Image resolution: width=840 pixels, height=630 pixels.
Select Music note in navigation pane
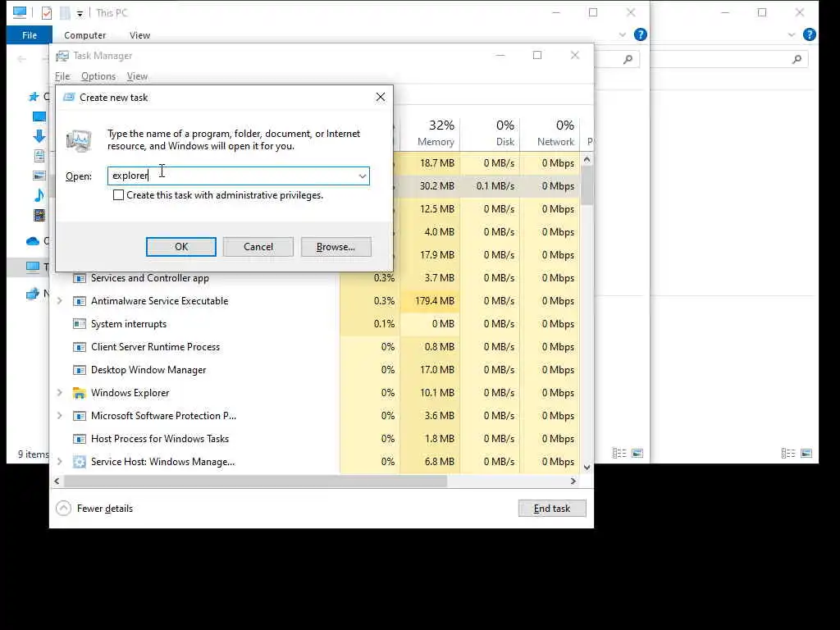(39, 195)
